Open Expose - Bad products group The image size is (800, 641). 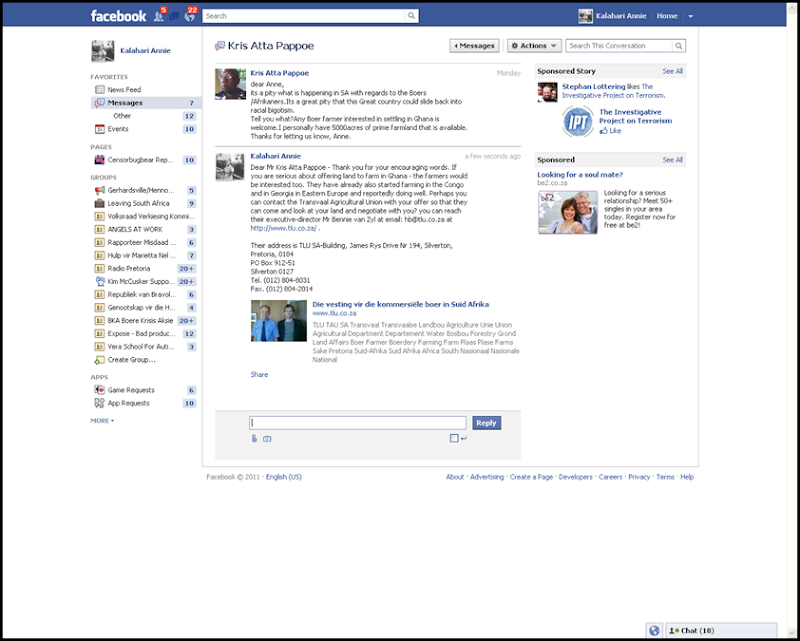[141, 333]
